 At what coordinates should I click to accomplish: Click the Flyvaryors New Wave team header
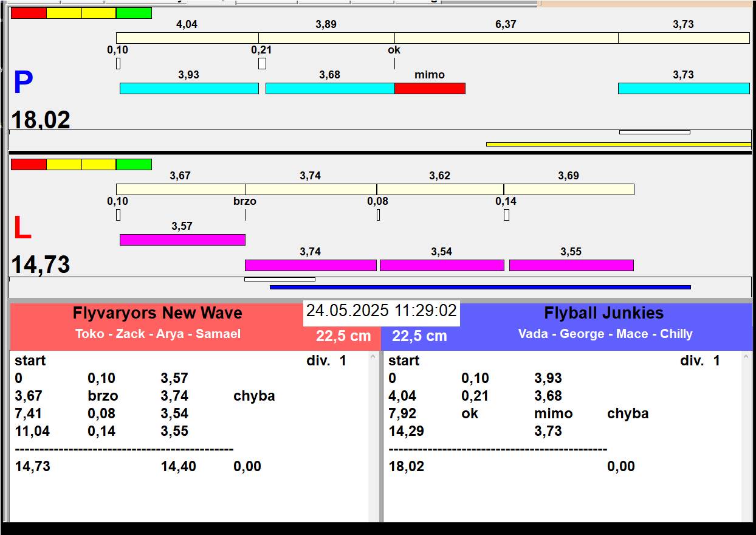coord(157,313)
